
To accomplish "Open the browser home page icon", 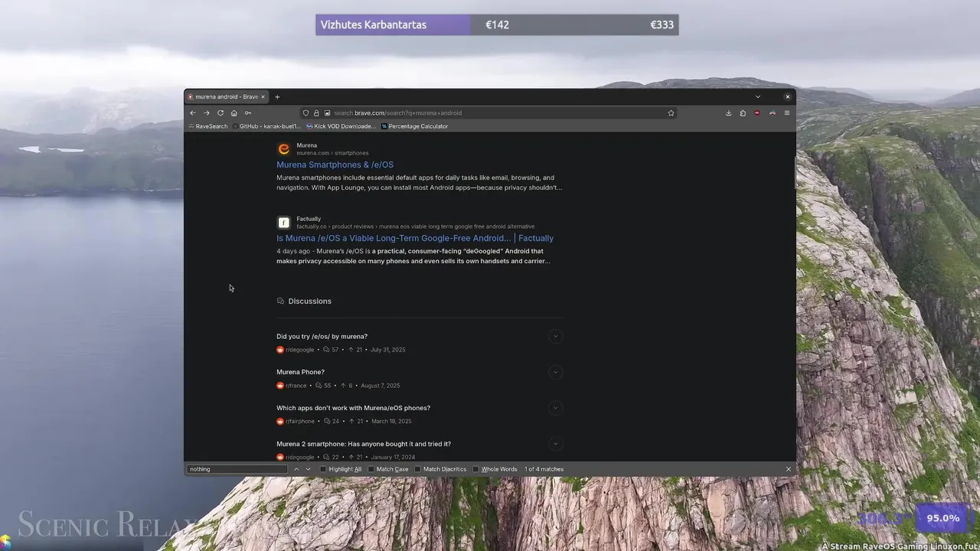I will point(234,112).
